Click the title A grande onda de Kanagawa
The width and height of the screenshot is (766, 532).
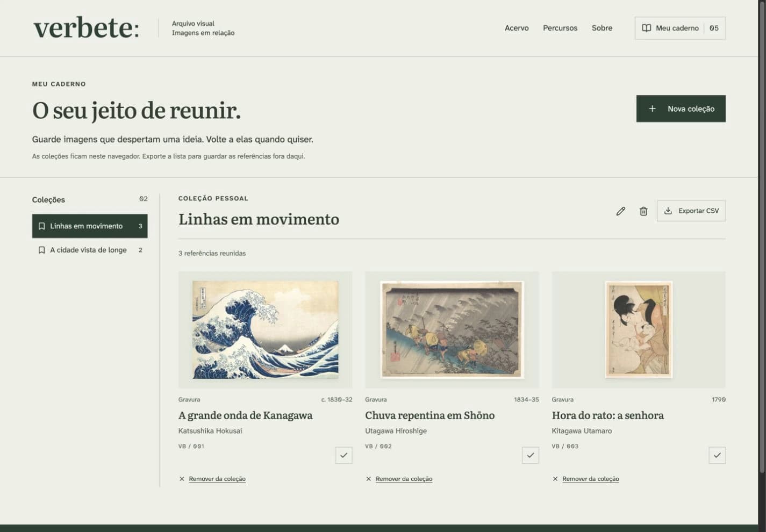click(245, 415)
